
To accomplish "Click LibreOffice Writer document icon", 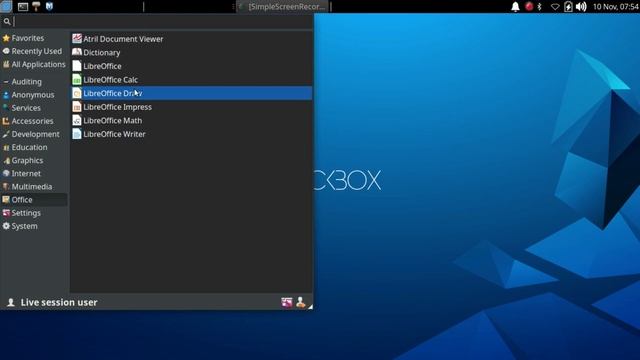I will point(77,133).
